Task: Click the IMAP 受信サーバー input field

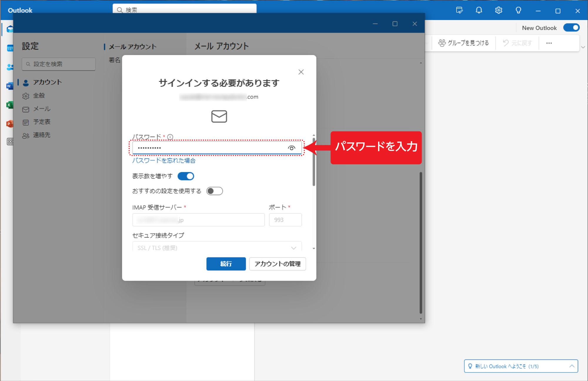Action: tap(198, 220)
